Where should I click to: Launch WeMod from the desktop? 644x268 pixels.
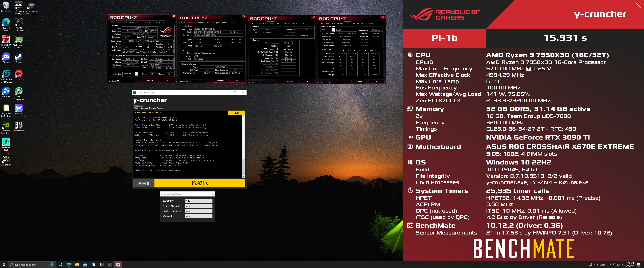(x=18, y=109)
